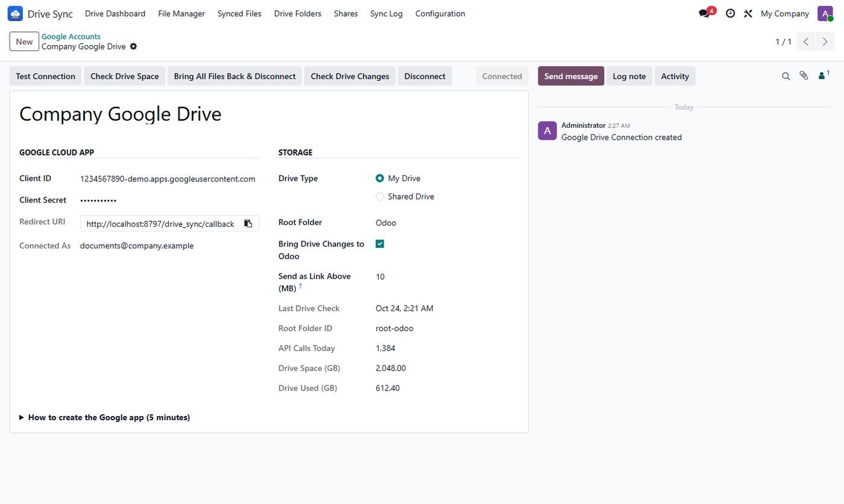Open attachments paperclip icon
This screenshot has width=844, height=504.
click(804, 76)
